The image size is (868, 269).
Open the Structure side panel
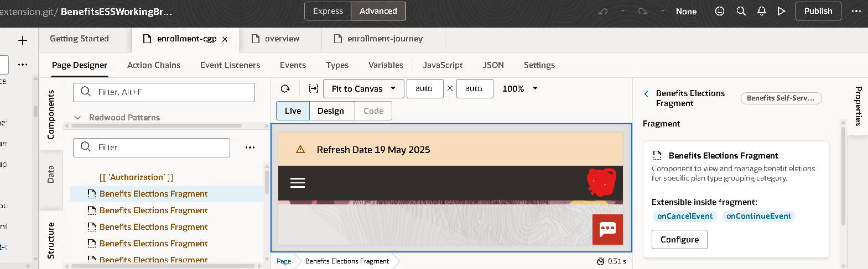[51, 240]
